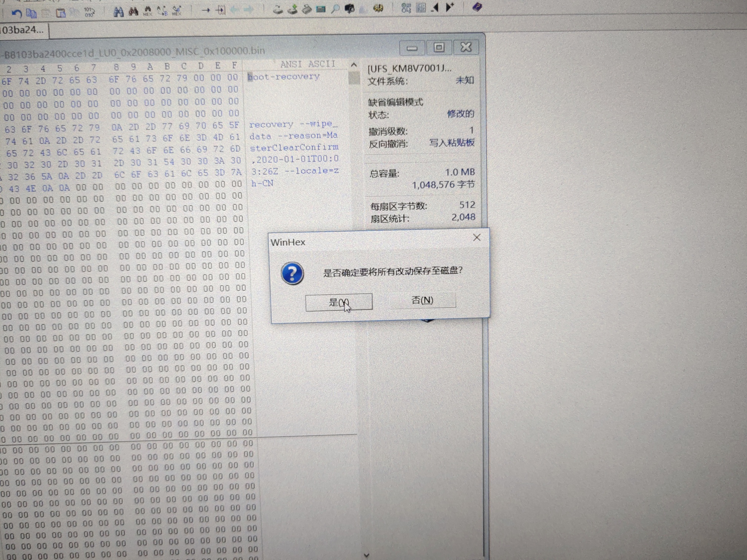Switch to the 03ba24... file tab
Screen dimensions: 747x560
(x=22, y=30)
